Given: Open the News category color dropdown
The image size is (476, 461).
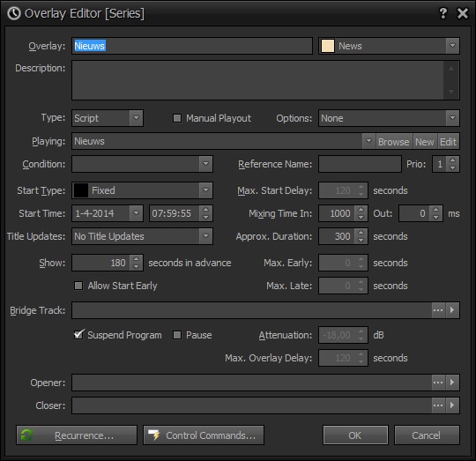Looking at the screenshot, I should [452, 46].
